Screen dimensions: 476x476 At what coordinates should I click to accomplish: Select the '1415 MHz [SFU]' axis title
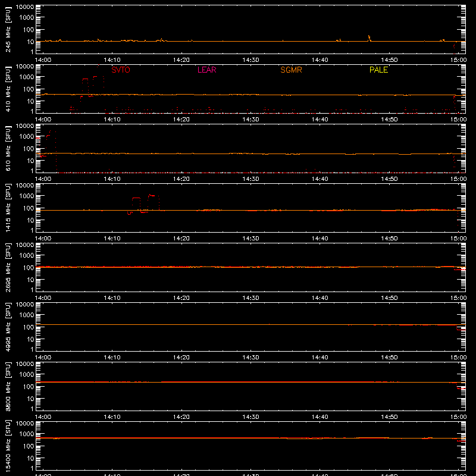(x=8, y=208)
